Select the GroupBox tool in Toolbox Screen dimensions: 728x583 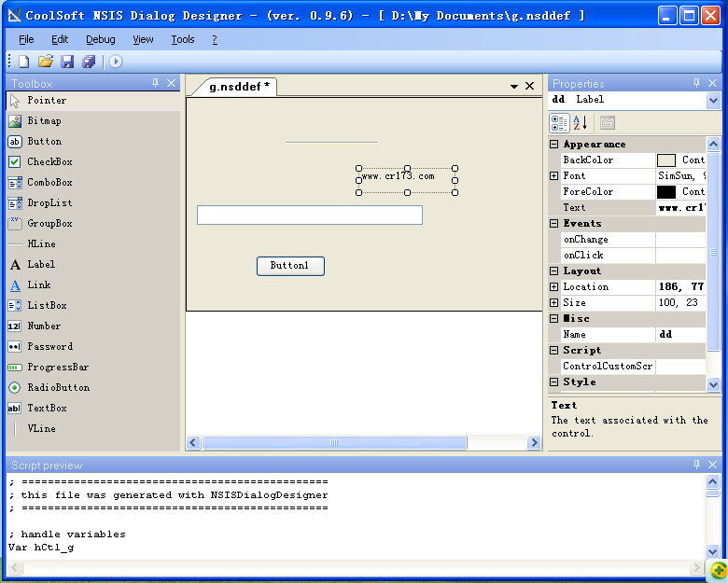(49, 224)
